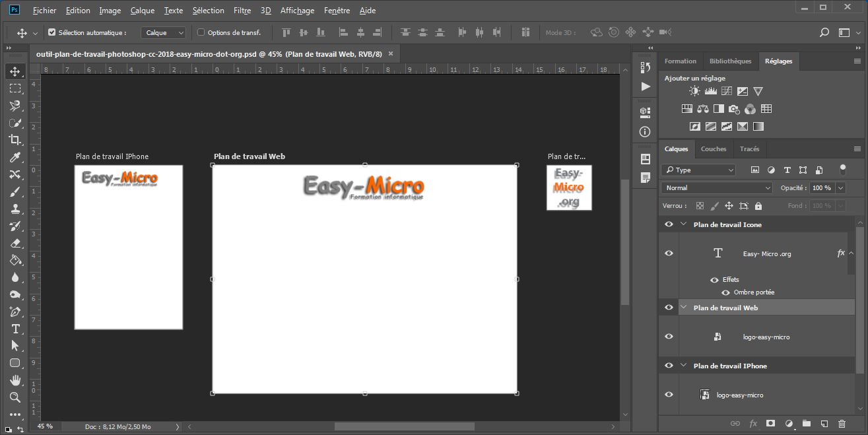
Task: Toggle visibility of Ombre portée effect
Action: click(725, 292)
